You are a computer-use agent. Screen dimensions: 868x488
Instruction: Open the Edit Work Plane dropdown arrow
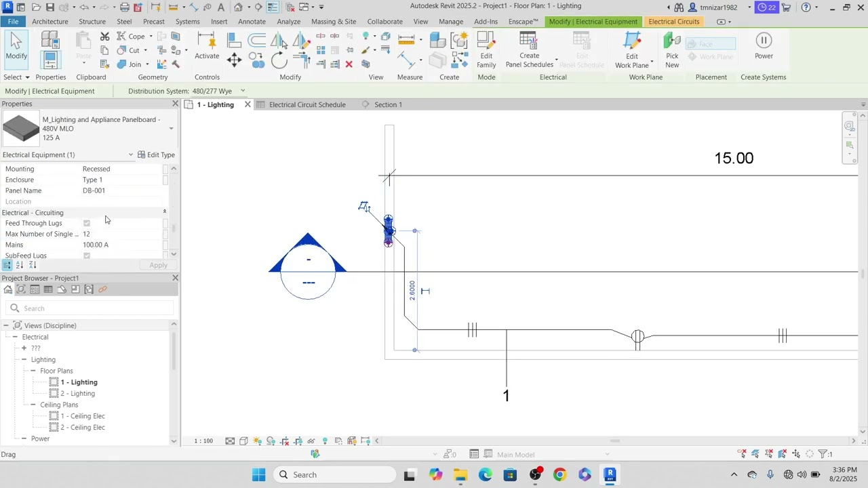pos(652,62)
